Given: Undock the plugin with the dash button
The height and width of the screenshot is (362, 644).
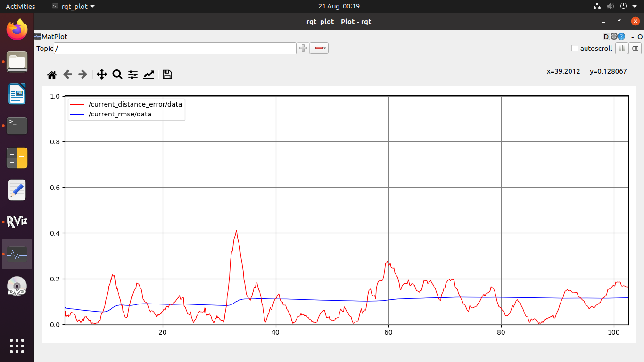Looking at the screenshot, I should click(x=633, y=37).
